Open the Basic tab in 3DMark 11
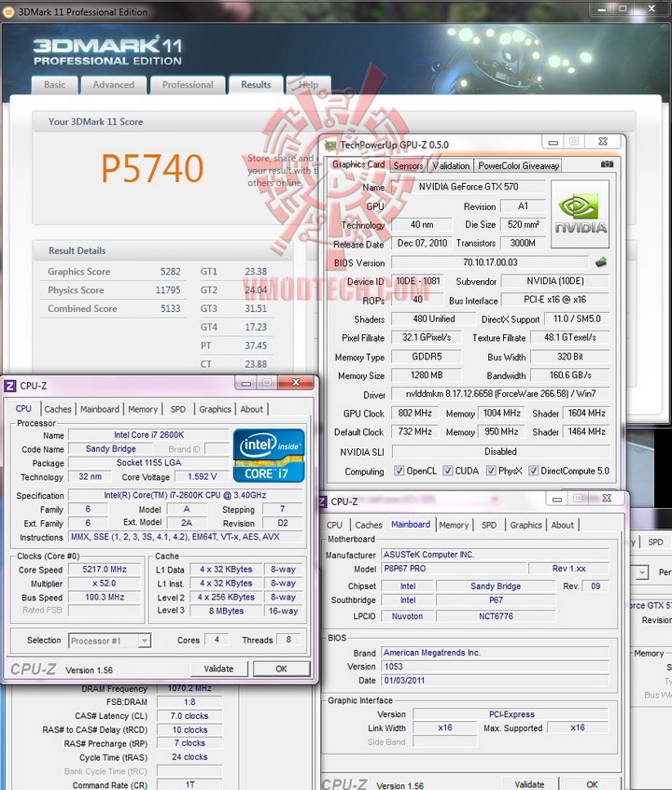 point(54,85)
